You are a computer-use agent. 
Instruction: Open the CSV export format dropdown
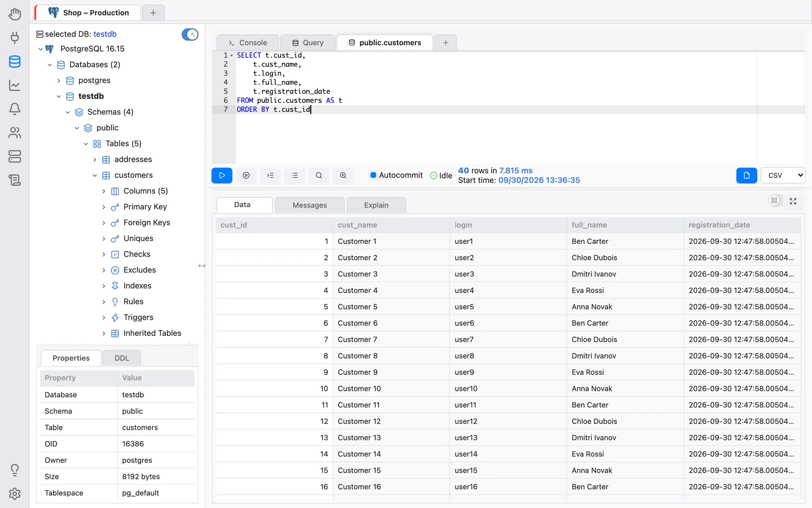(783, 175)
